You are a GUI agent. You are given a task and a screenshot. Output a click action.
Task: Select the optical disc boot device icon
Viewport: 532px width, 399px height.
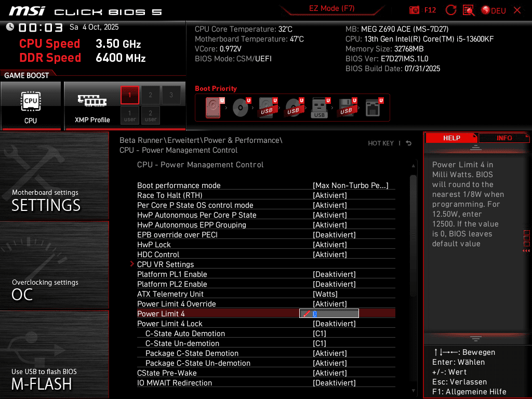241,108
